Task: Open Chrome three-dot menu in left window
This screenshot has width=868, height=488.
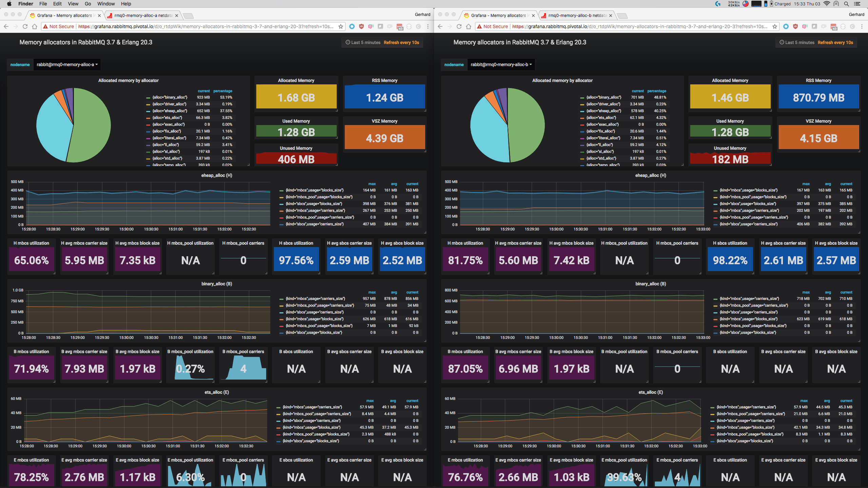Action: tap(428, 26)
